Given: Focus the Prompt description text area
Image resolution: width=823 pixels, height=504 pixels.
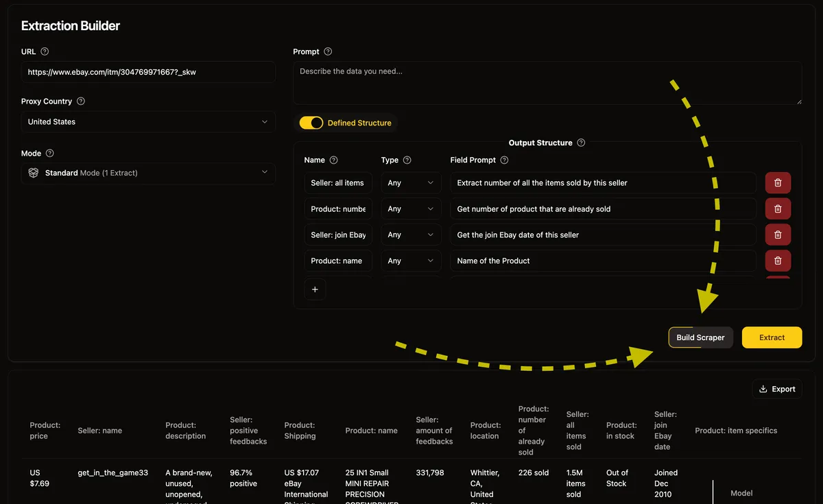Looking at the screenshot, I should point(547,83).
